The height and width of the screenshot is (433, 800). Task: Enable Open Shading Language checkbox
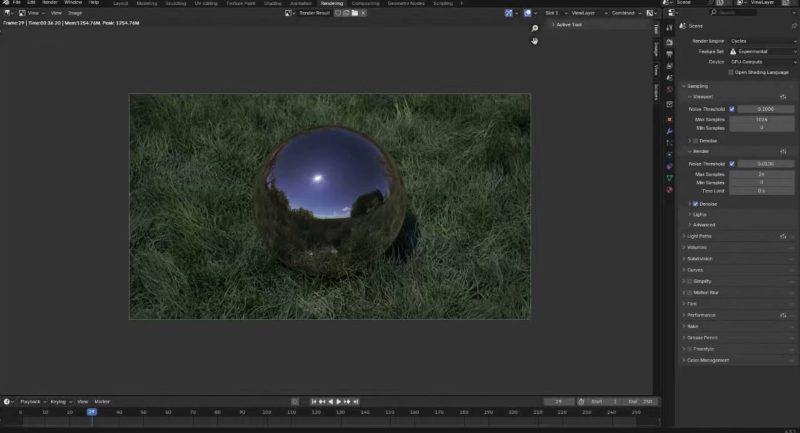(x=731, y=72)
